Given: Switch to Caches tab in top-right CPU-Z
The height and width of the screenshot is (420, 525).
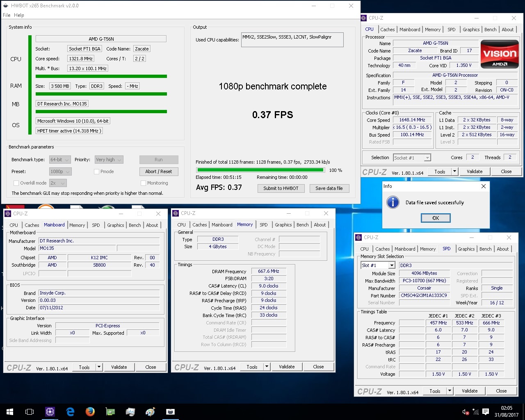Looking at the screenshot, I should 387,30.
